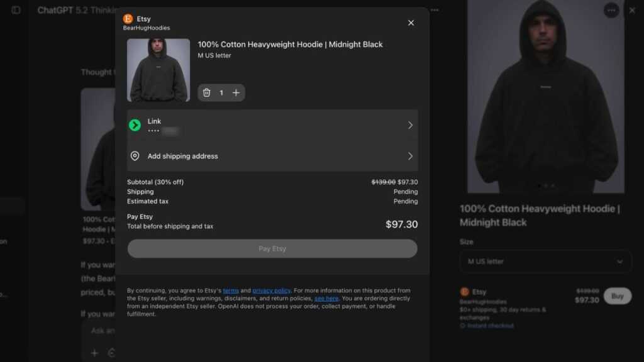
Task: Follow the "see here" link
Action: tap(326, 298)
